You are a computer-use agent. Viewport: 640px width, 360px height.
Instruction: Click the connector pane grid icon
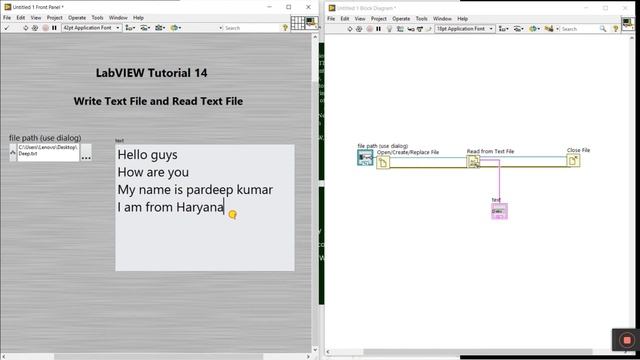click(298, 23)
